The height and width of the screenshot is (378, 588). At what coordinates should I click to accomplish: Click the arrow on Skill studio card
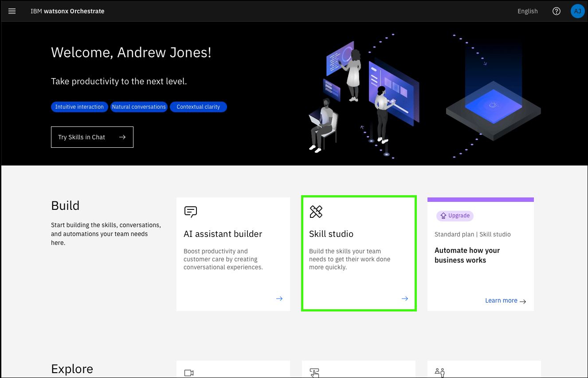click(404, 299)
